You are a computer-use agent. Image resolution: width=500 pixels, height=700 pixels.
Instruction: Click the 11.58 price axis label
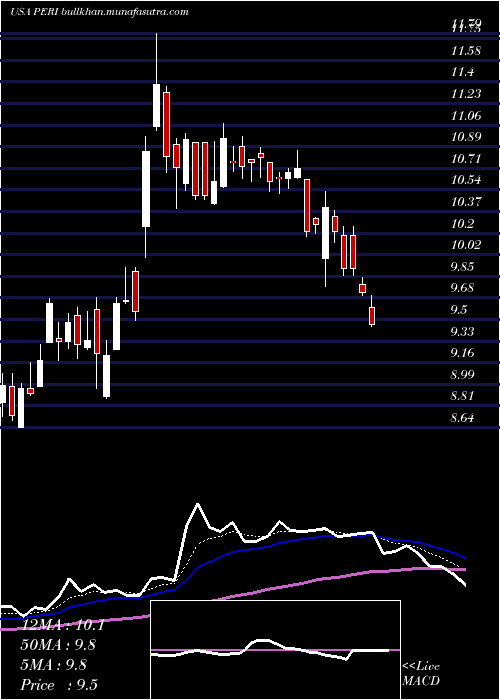466,50
